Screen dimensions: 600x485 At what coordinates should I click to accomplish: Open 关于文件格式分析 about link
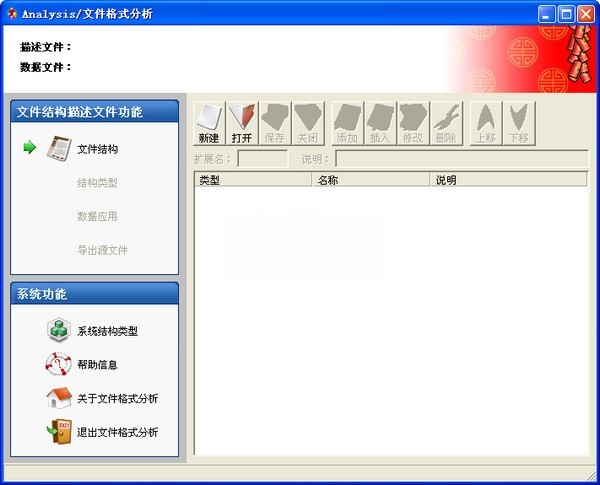pos(117,398)
